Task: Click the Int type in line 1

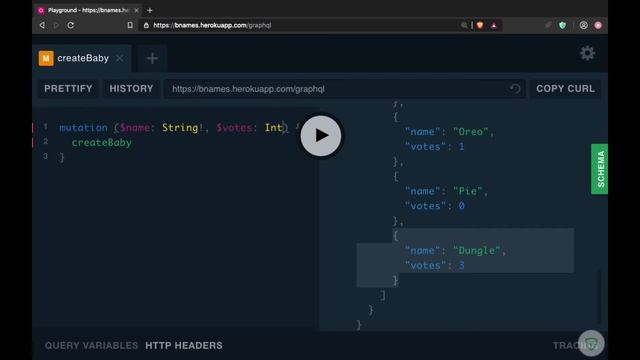Action: [274, 128]
